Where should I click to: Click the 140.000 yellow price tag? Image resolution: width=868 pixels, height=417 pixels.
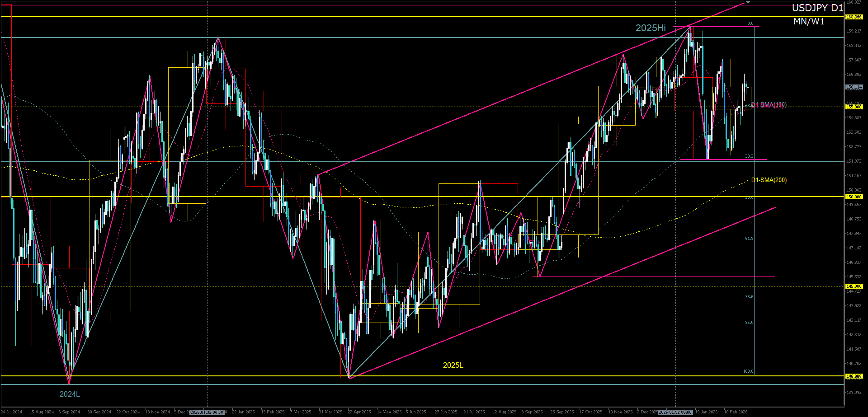coord(854,376)
